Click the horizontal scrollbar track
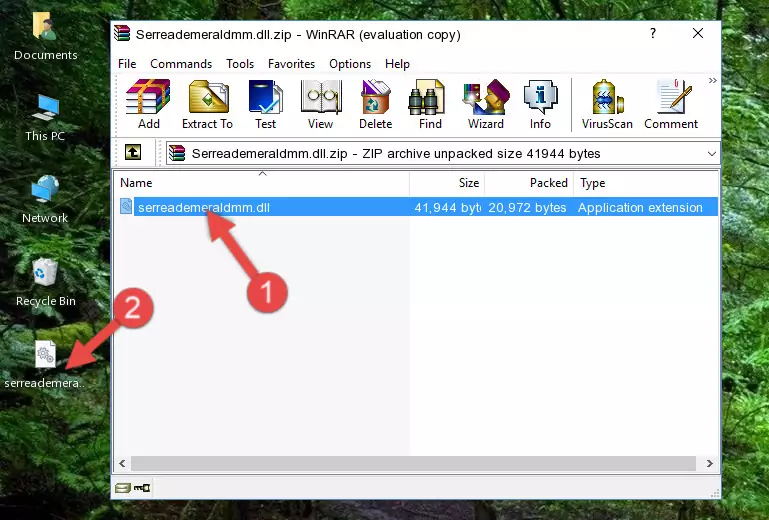The image size is (769, 520). [x=413, y=463]
